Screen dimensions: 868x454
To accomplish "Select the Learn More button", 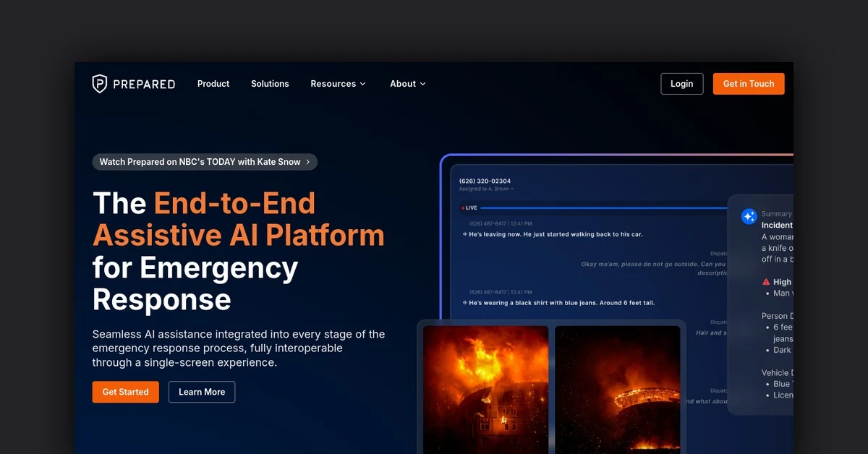I will 202,392.
